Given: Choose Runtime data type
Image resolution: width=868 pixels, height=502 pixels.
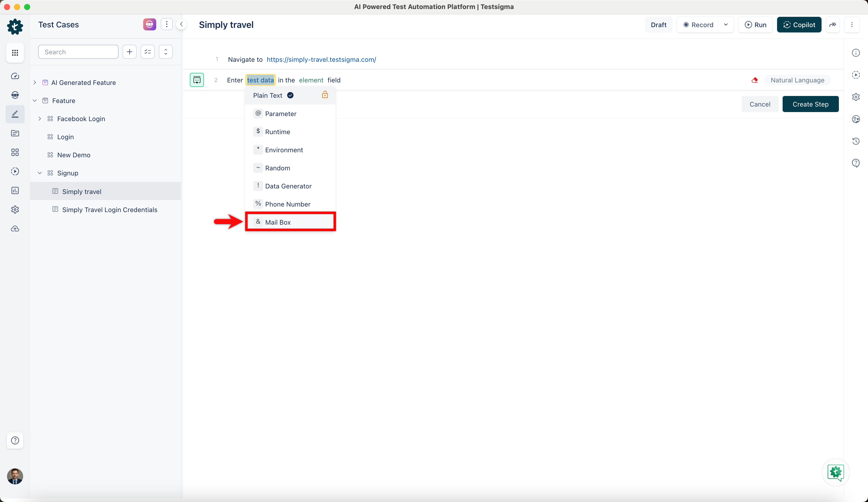Looking at the screenshot, I should (290, 132).
